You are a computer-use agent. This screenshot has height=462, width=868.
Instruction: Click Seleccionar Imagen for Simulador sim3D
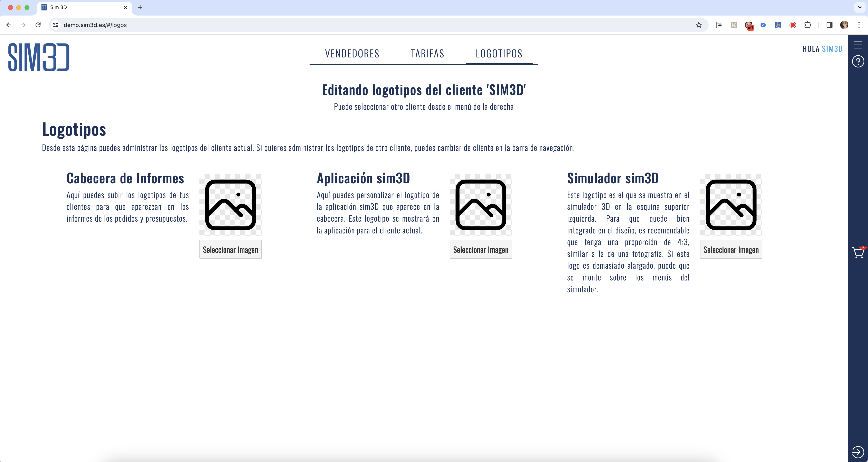point(731,250)
